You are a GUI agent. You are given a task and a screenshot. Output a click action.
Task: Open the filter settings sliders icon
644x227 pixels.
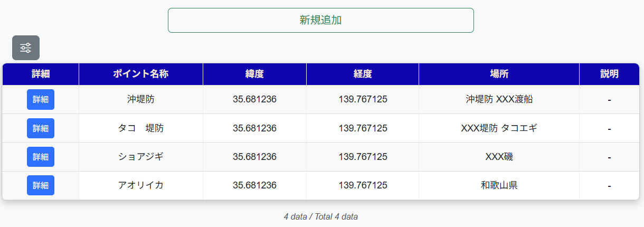26,48
